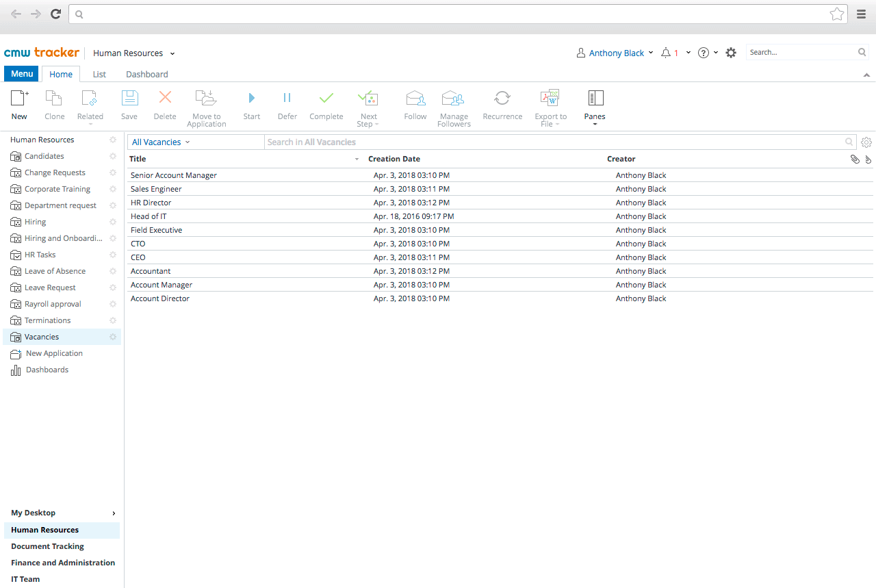Click the Export to File icon
This screenshot has height=588, width=876.
click(550, 98)
